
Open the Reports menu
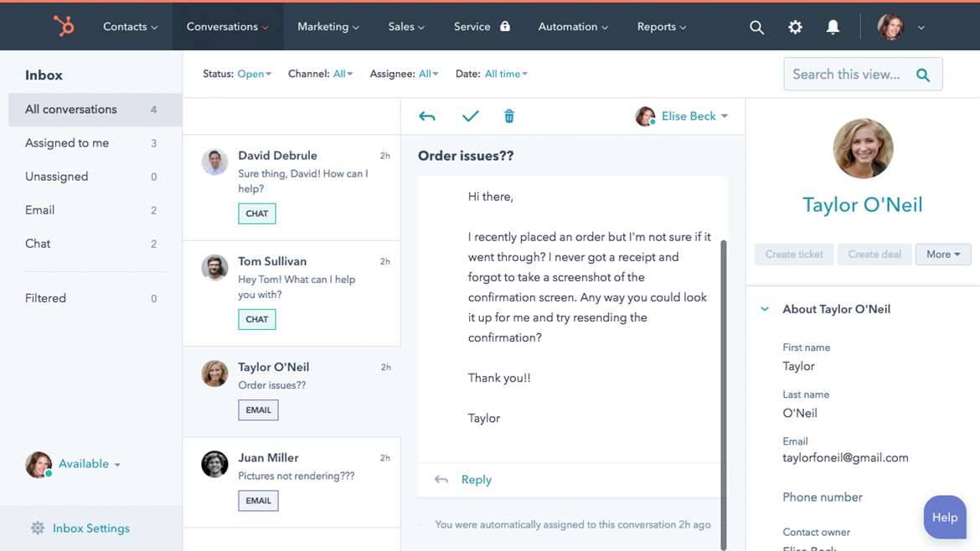(661, 26)
